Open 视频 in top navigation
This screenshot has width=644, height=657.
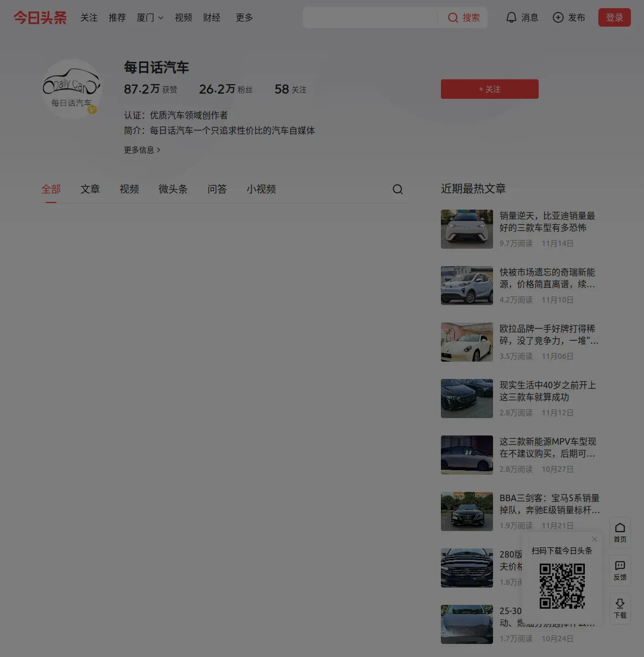point(184,18)
